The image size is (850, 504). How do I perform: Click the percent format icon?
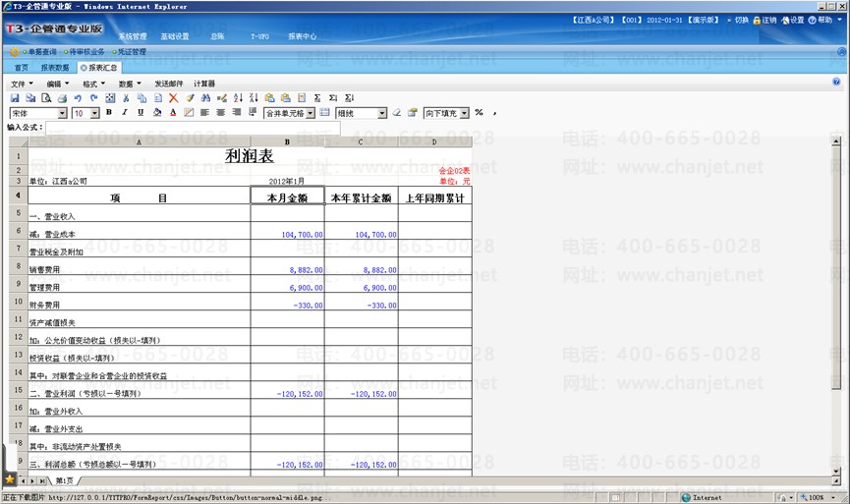479,113
